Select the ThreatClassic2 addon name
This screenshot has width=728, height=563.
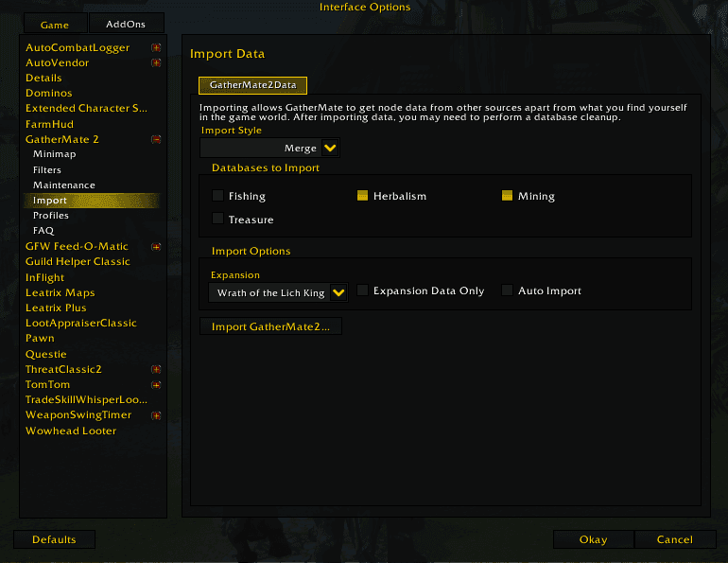pos(63,369)
